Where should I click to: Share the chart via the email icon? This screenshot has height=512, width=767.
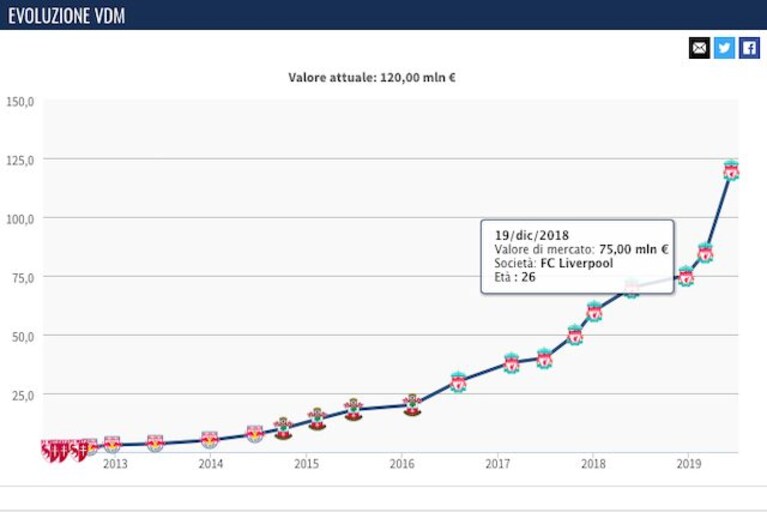(699, 48)
